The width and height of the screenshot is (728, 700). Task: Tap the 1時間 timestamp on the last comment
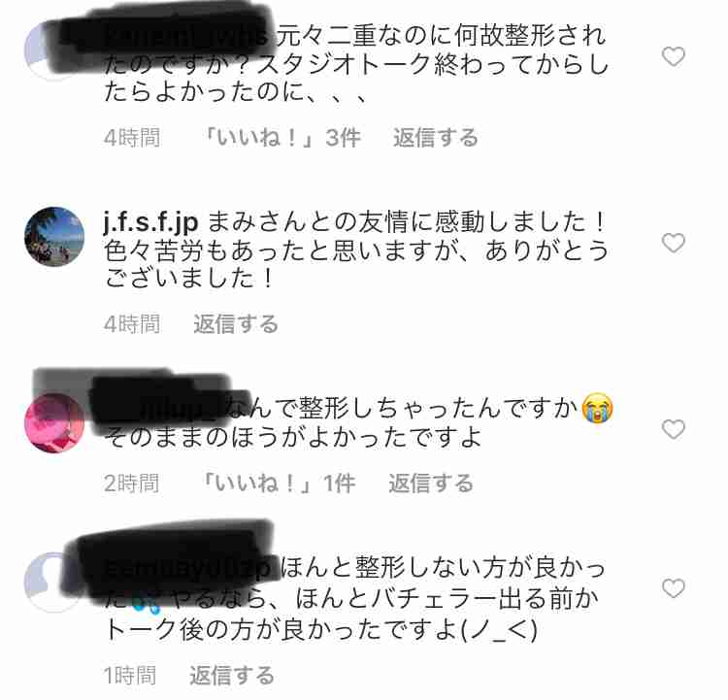coord(129,676)
